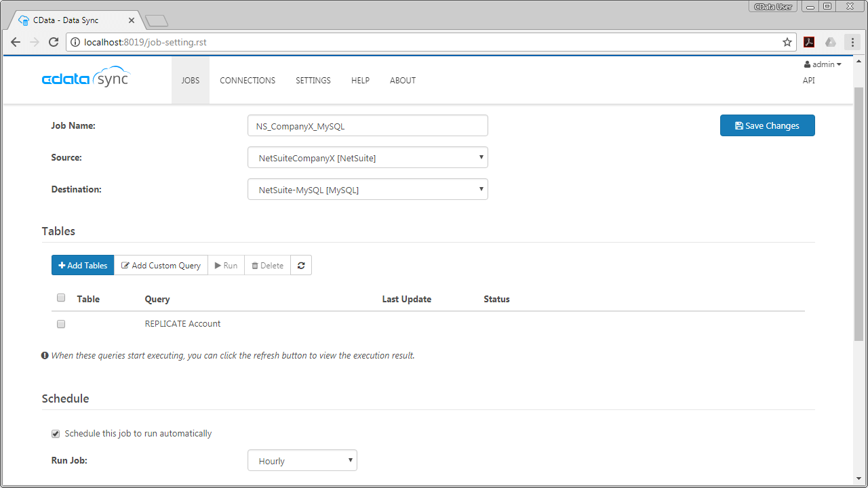Check the REPLICATE Account row checkbox

(61, 324)
